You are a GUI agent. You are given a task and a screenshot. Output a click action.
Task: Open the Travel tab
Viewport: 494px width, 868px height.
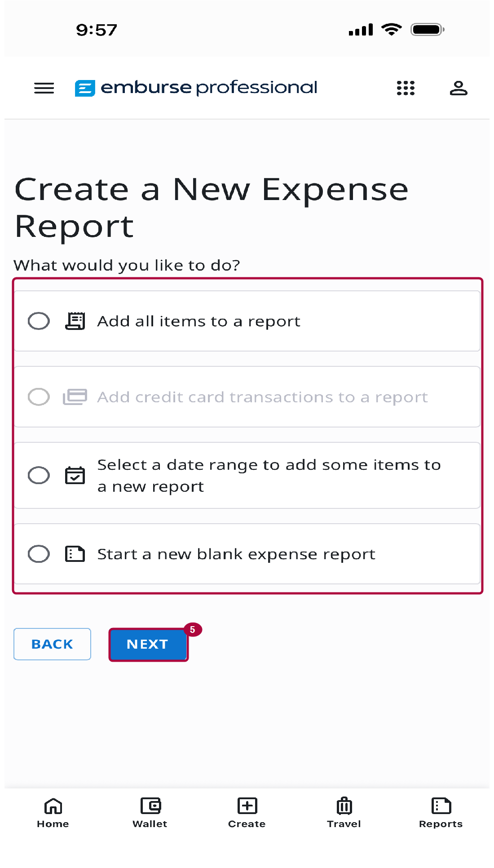coord(344,812)
